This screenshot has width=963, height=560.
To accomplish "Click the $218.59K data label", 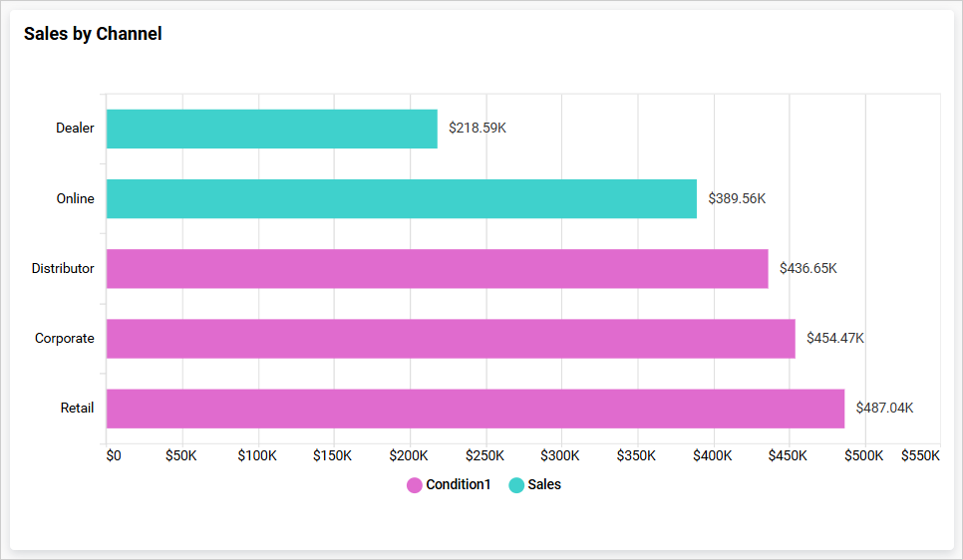I will click(478, 129).
